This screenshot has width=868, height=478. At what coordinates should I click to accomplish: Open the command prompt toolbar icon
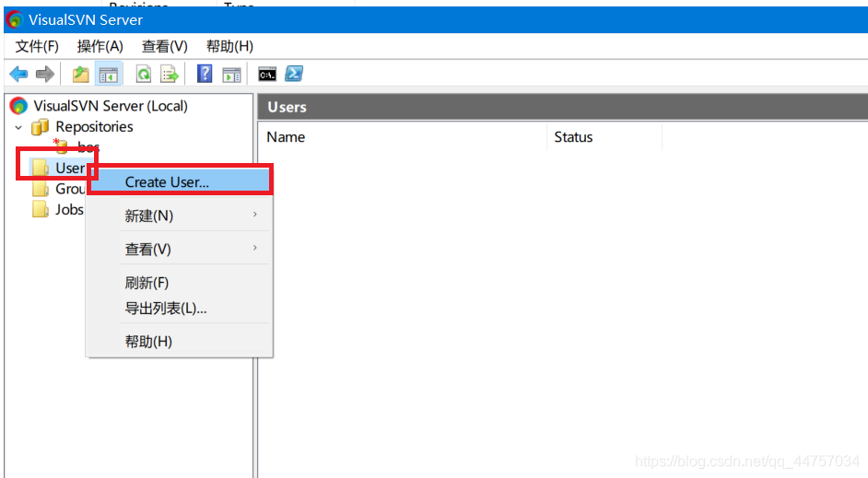[267, 74]
